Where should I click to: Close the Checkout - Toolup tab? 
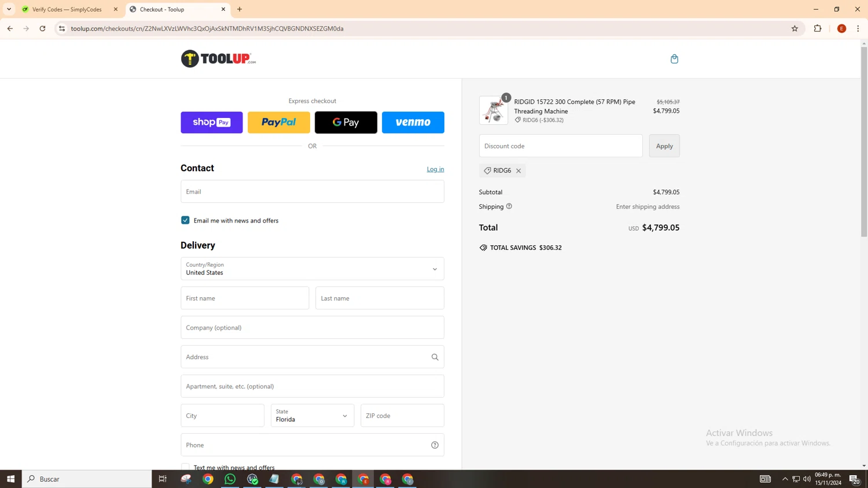223,9
